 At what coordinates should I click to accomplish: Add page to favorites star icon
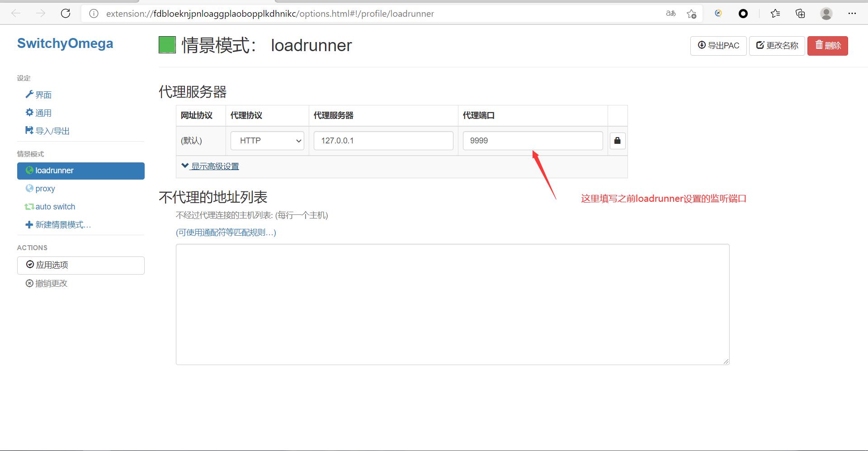pos(691,14)
